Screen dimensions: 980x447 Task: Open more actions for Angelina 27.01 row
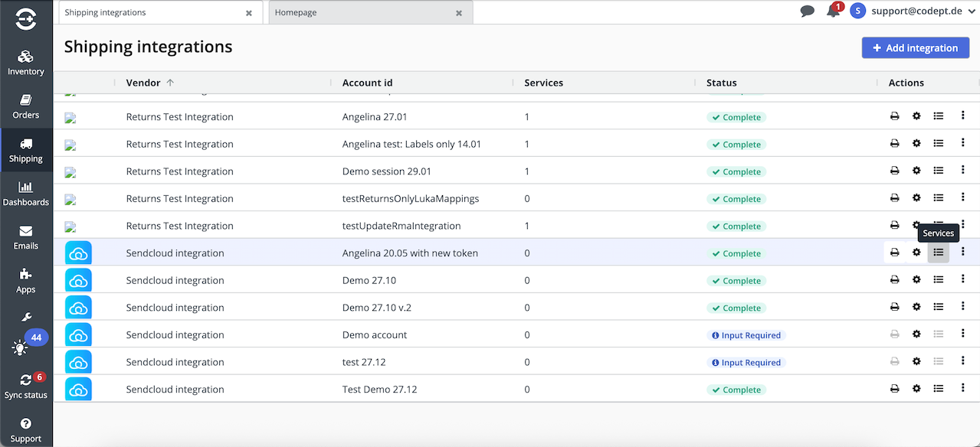point(963,116)
